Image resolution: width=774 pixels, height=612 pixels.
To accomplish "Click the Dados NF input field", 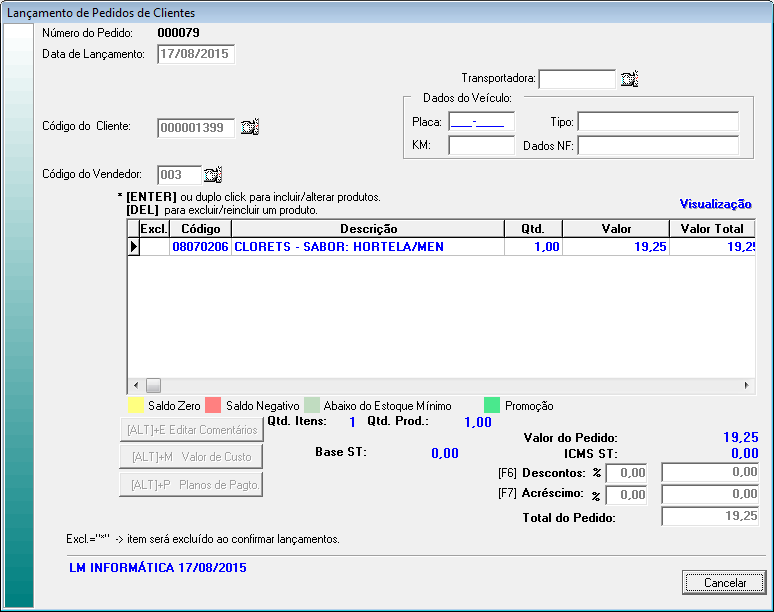I will click(657, 146).
